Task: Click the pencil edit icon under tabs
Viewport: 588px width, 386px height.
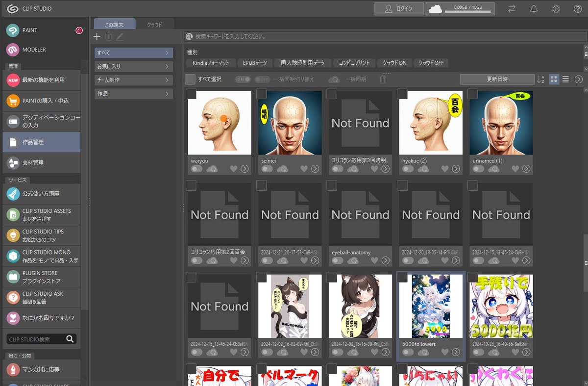Action: click(x=120, y=37)
